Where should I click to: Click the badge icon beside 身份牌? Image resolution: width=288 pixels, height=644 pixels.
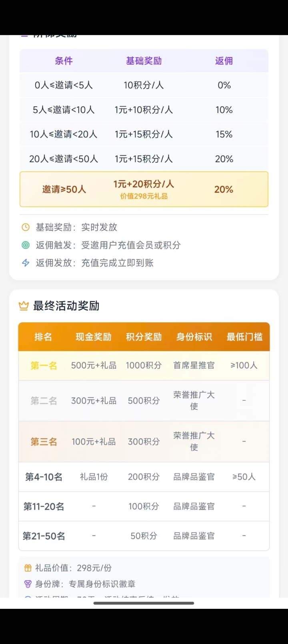pos(28,584)
